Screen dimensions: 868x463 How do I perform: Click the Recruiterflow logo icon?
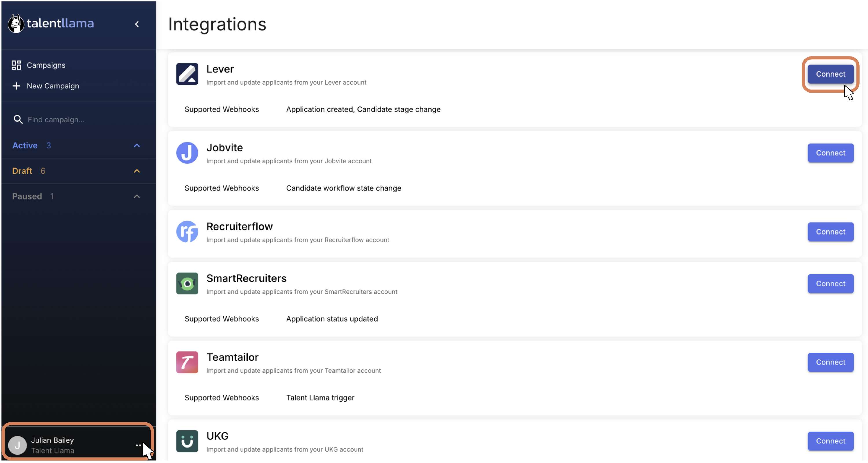[x=187, y=232]
